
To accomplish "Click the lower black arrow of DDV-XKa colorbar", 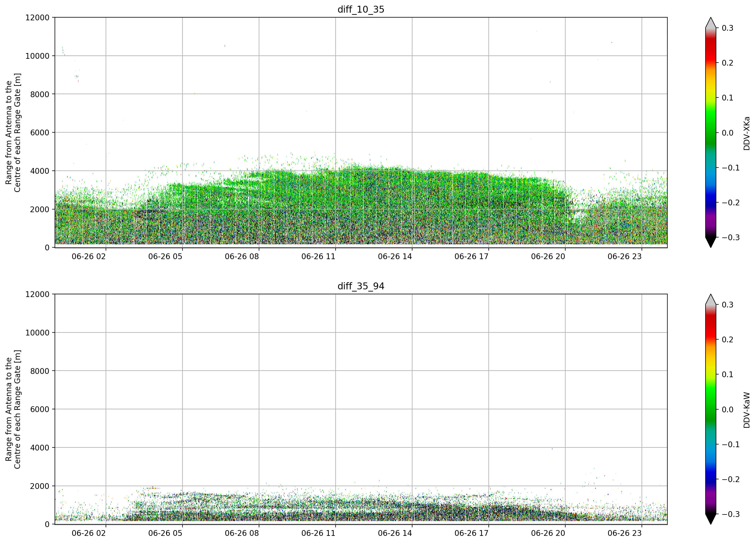I will click(711, 242).
